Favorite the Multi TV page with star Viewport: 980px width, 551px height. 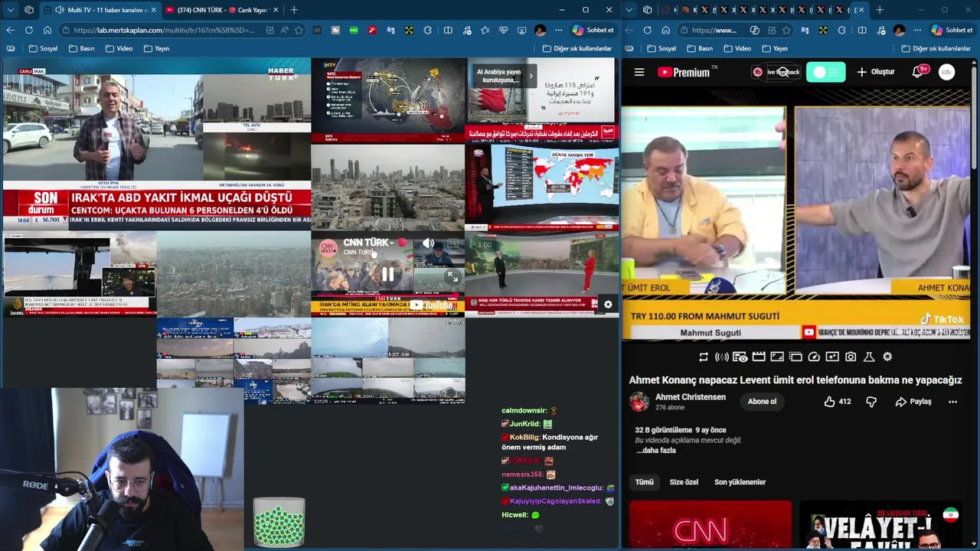[x=299, y=30]
